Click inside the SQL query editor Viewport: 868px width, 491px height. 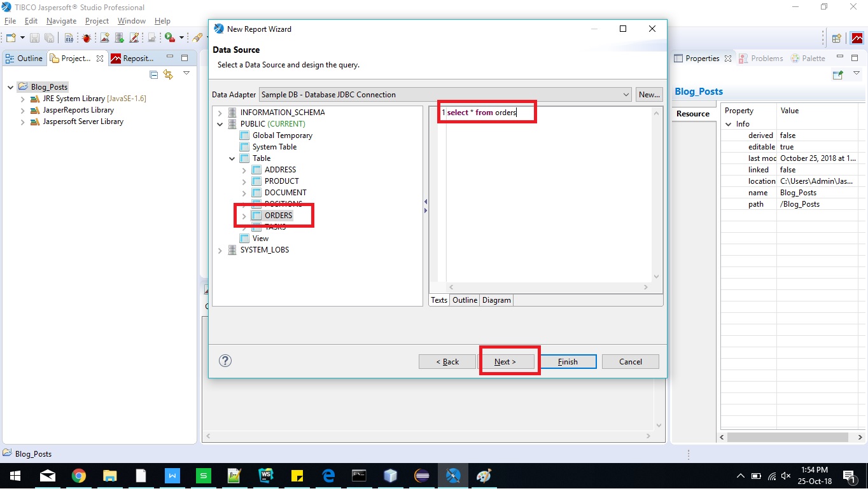(x=547, y=191)
